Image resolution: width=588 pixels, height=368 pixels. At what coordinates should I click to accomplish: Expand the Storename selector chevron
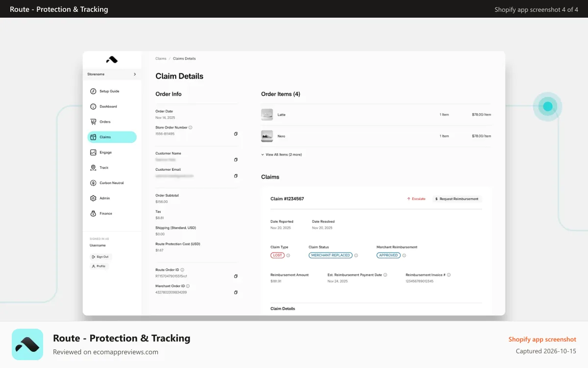click(x=135, y=74)
